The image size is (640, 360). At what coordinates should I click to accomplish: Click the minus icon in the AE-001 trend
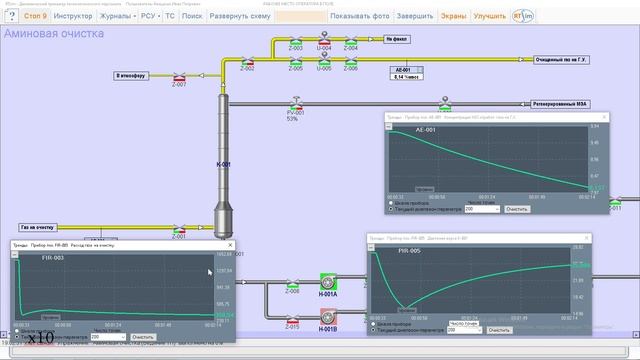click(x=389, y=127)
